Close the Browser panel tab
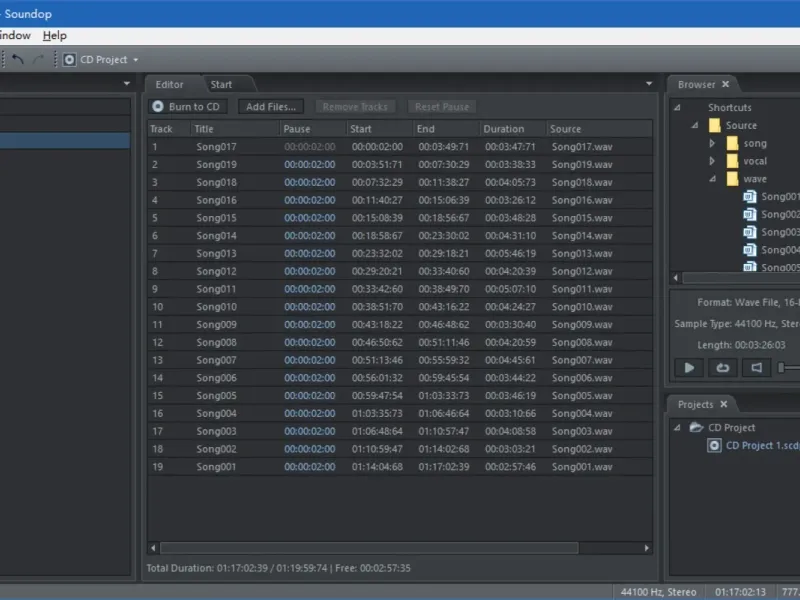Screen dimensions: 800x600 (726, 84)
